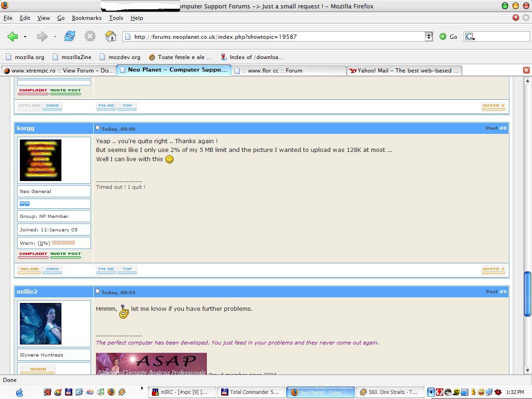Switch to the www.xtrempc.ro tab
532x399 pixels.
coord(58,71)
